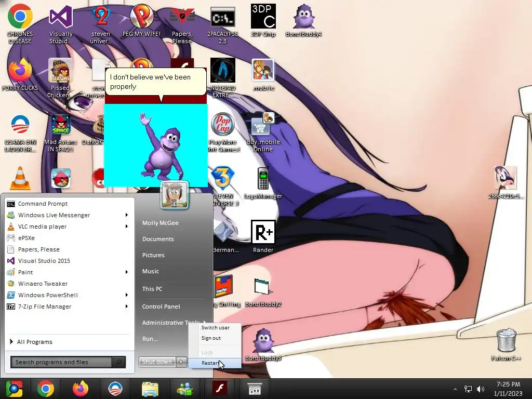The height and width of the screenshot is (399, 532).
Task: Open Pictures from Start menu
Action: click(153, 255)
